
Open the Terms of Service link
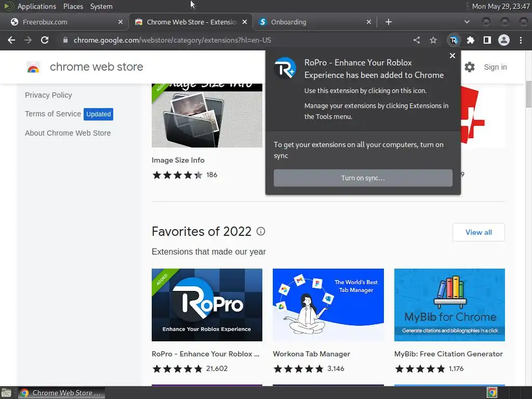[53, 114]
